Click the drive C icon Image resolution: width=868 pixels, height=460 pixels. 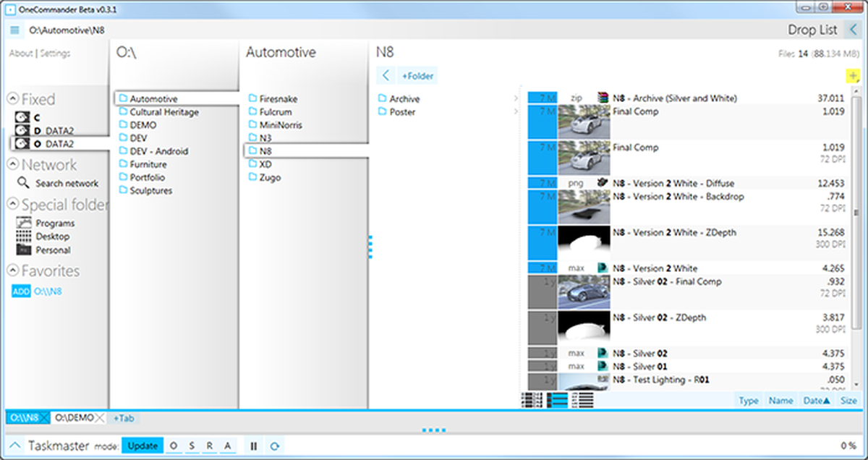click(22, 117)
